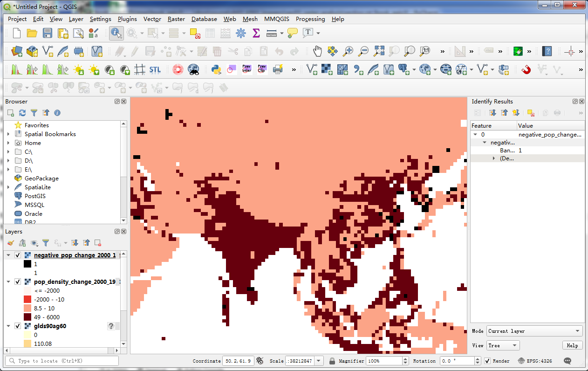
Task: Click the salmon 8.5 - 10 legend swatch
Action: (x=27, y=309)
